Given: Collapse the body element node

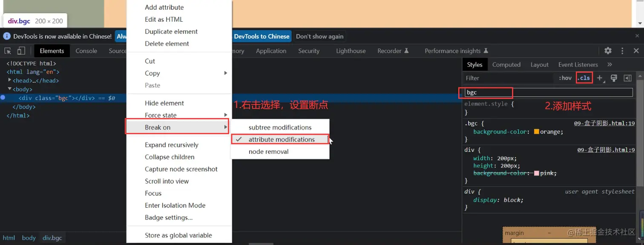Looking at the screenshot, I should pos(10,89).
